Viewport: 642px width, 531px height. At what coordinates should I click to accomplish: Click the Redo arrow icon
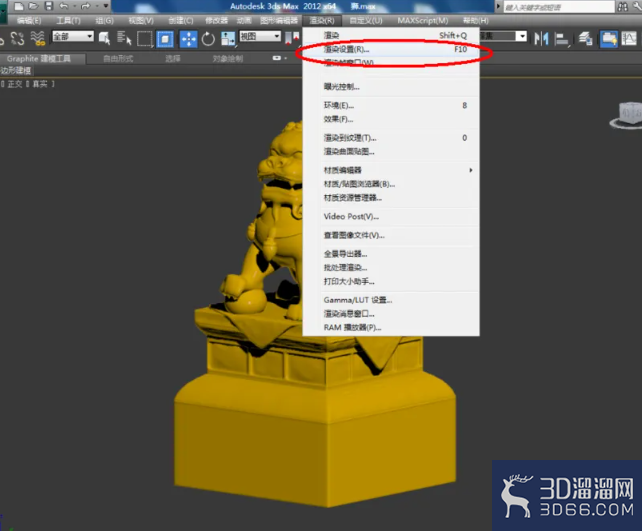(86, 6)
